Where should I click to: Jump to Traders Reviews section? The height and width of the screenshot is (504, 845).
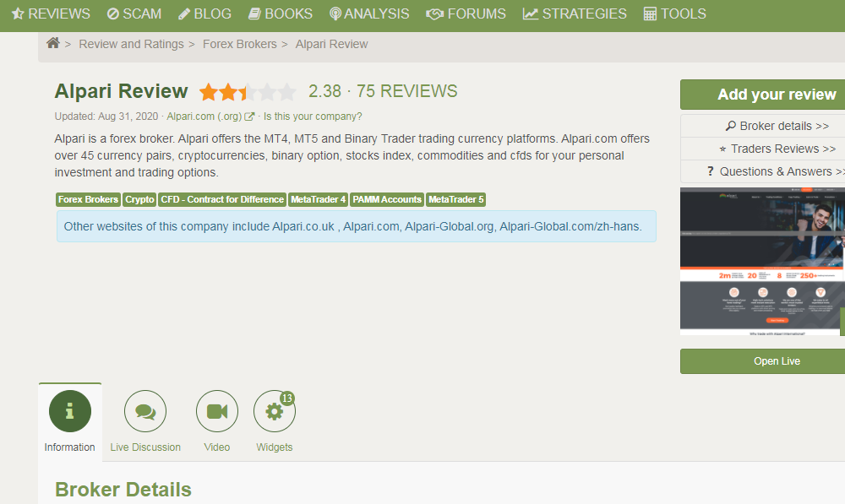coord(762,149)
